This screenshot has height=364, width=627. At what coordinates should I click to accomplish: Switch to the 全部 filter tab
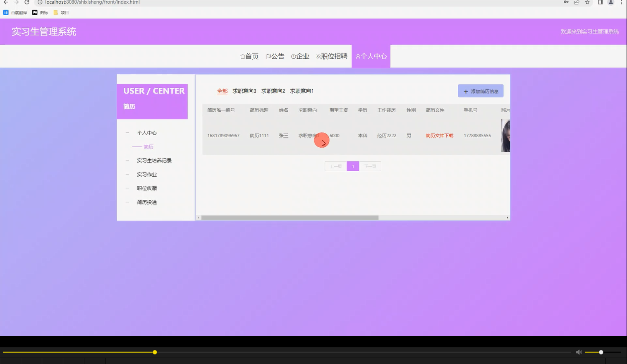click(x=222, y=91)
